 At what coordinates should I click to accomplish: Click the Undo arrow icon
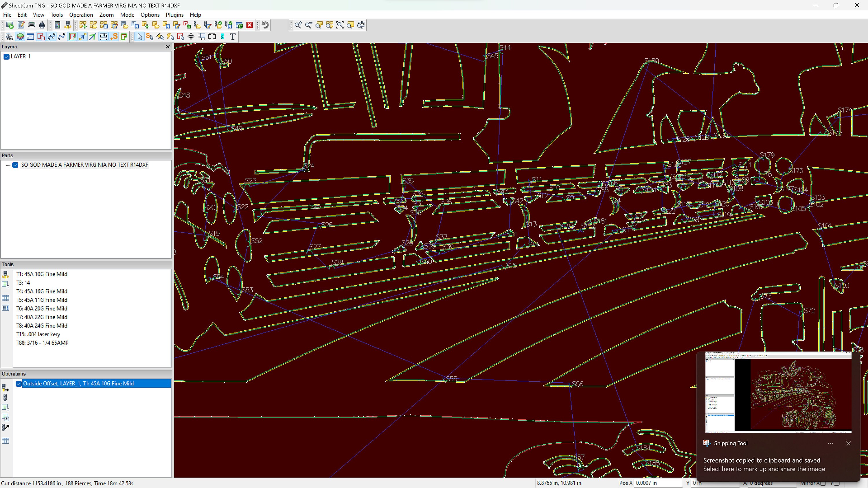(265, 25)
